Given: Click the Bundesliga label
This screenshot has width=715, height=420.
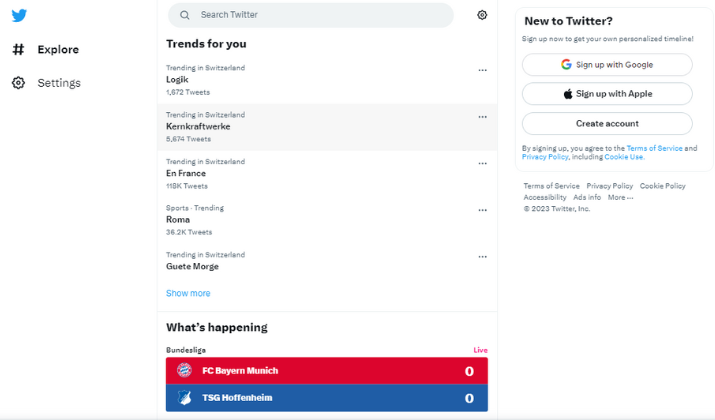Looking at the screenshot, I should (186, 350).
